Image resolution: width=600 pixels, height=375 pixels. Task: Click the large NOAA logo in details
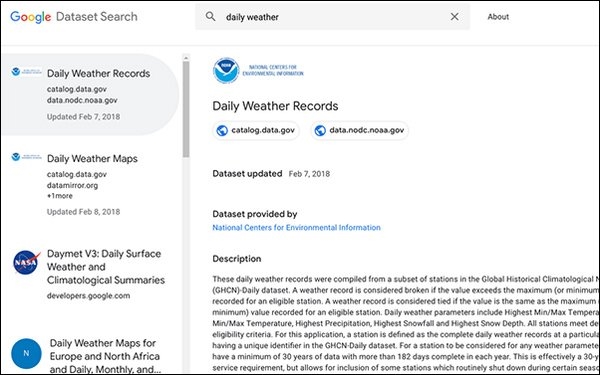(258, 70)
